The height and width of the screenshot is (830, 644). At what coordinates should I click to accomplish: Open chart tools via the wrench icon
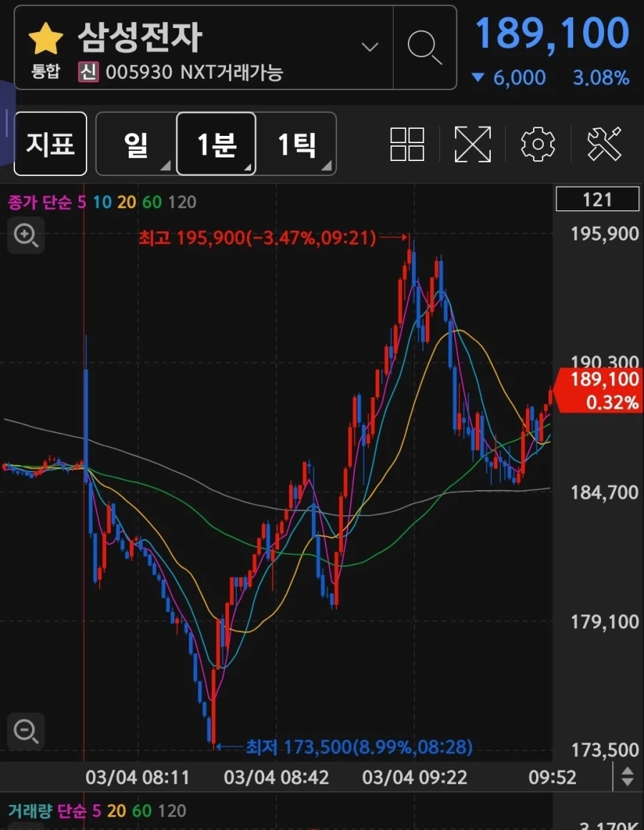(605, 144)
